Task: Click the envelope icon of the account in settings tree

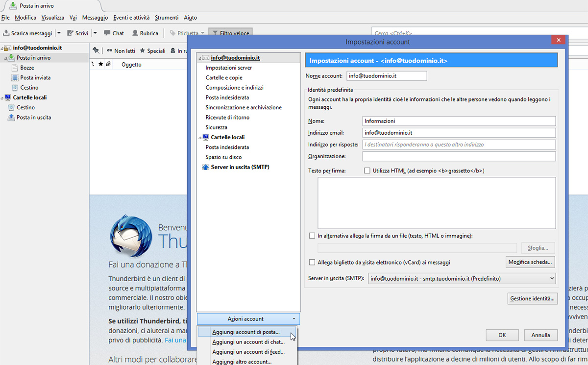Action: pos(206,58)
